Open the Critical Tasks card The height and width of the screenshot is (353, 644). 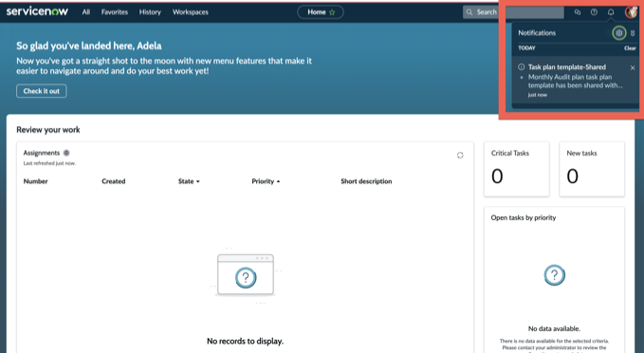pyautogui.click(x=517, y=169)
